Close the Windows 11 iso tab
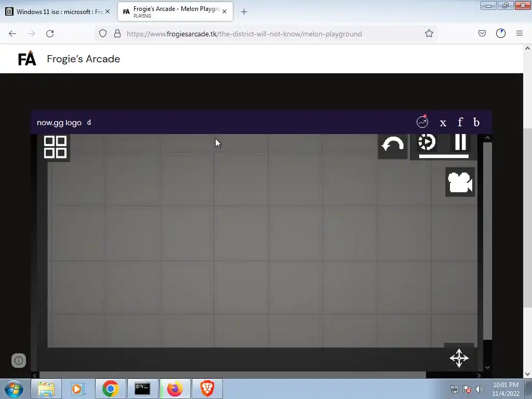This screenshot has width=532, height=399. [107, 11]
